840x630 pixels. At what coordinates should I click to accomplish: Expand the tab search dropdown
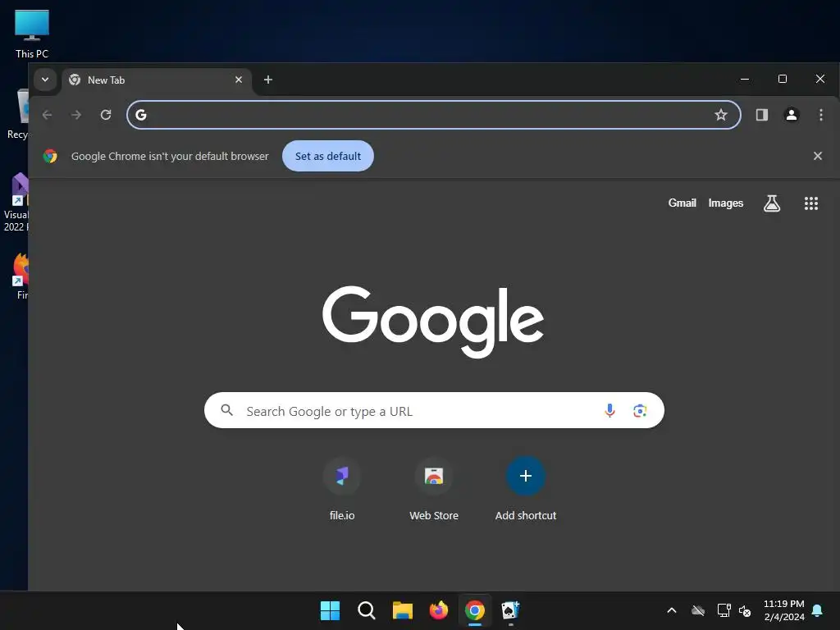point(45,80)
